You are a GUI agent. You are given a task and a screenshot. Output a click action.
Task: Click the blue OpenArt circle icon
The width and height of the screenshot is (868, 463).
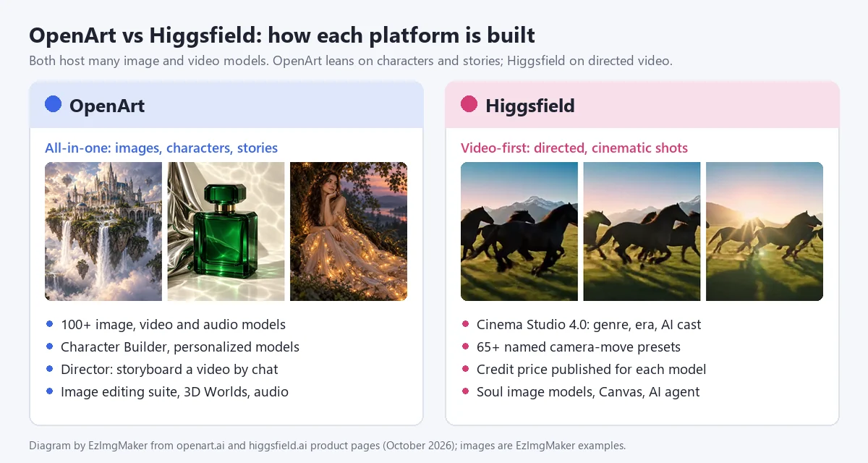53,104
